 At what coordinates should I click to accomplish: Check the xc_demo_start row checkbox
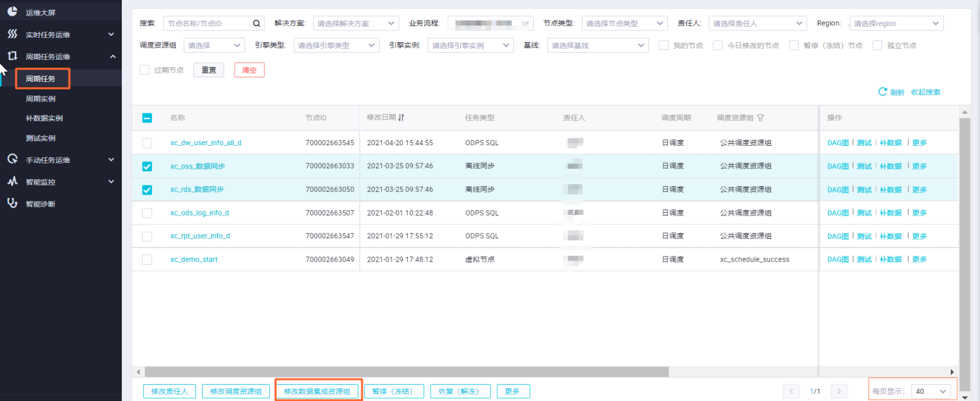click(x=147, y=259)
